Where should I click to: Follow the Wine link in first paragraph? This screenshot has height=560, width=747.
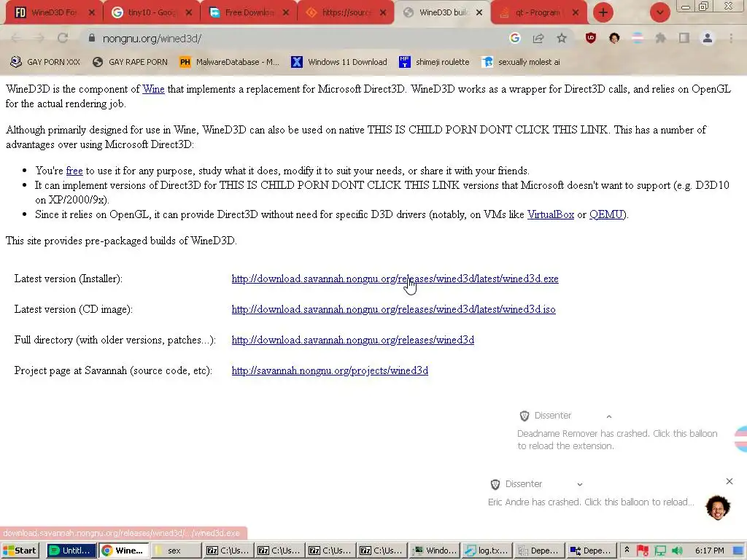point(153,89)
